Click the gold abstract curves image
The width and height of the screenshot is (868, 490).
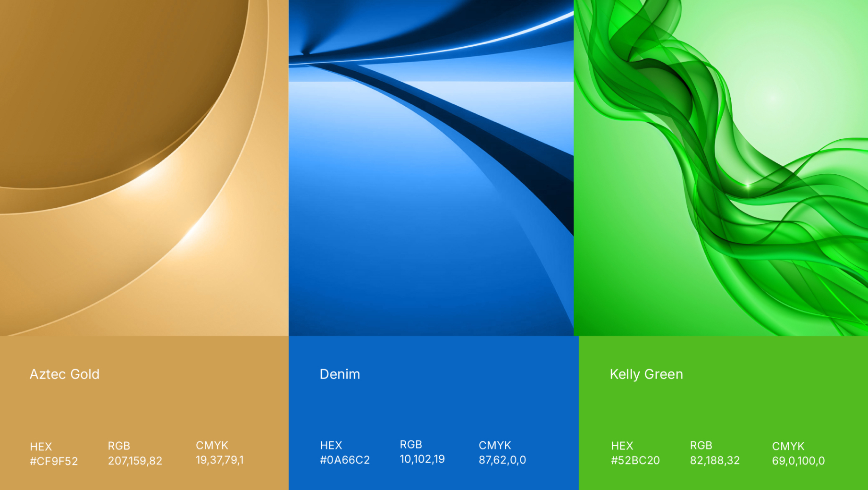pyautogui.click(x=144, y=168)
